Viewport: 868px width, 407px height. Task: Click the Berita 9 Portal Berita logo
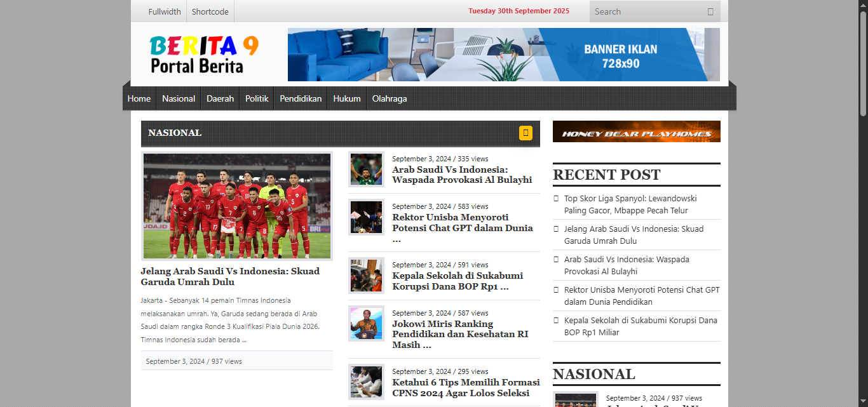tap(204, 54)
